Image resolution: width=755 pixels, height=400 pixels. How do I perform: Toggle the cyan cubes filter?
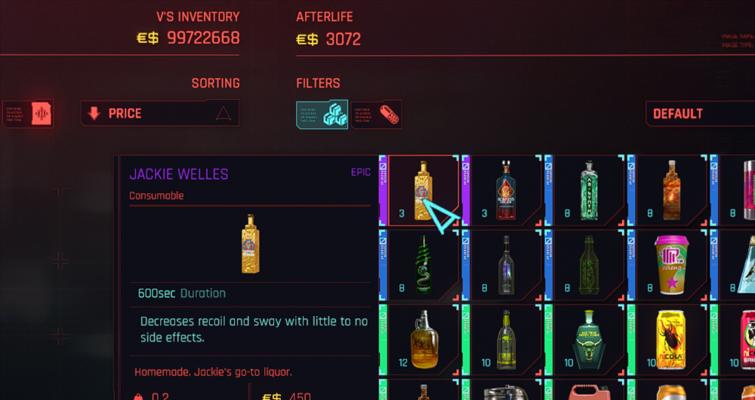pos(322,114)
